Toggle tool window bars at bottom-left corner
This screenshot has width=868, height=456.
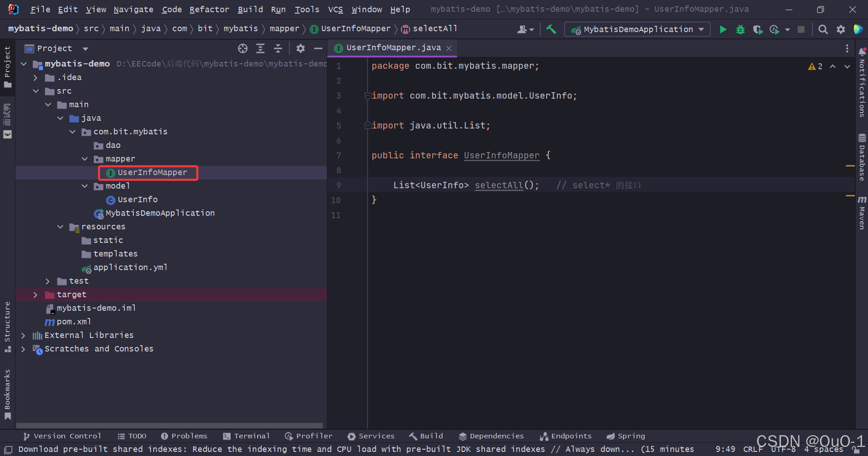[x=9, y=450]
